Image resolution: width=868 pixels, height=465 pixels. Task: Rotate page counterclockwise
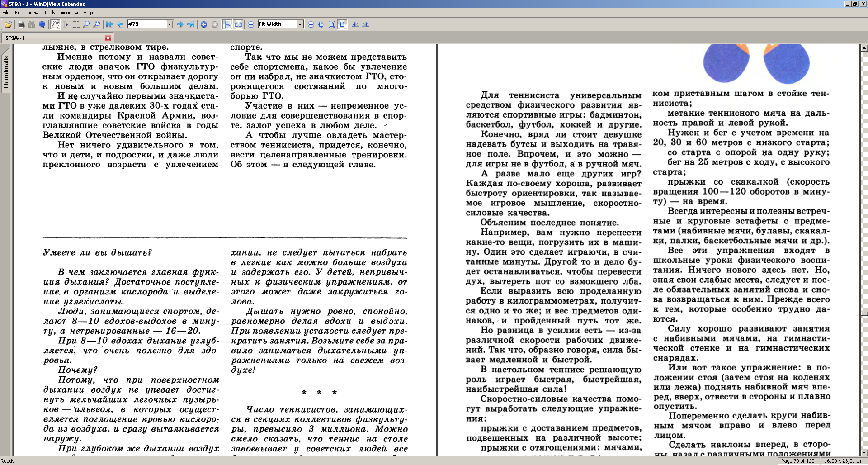coord(355,24)
